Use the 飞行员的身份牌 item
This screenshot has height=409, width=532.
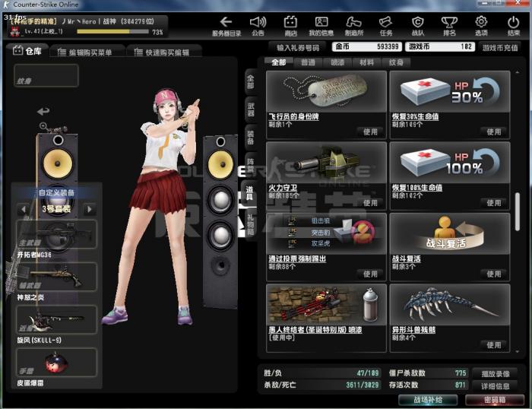pyautogui.click(x=370, y=132)
